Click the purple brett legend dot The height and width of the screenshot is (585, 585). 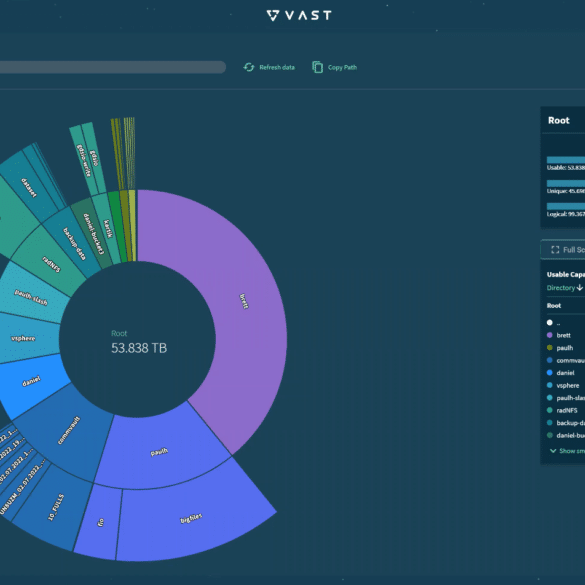tap(550, 335)
